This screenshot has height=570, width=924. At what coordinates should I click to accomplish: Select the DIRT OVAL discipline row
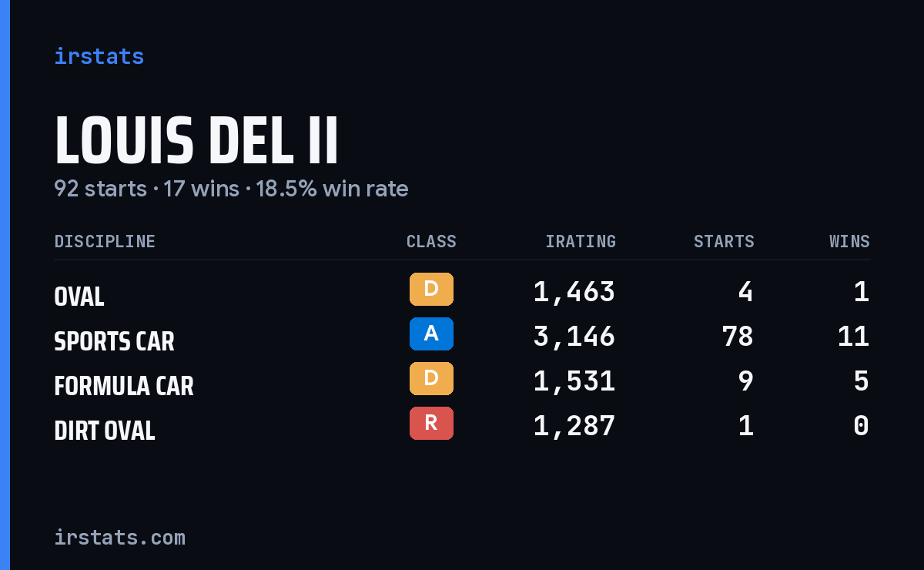coord(462,426)
